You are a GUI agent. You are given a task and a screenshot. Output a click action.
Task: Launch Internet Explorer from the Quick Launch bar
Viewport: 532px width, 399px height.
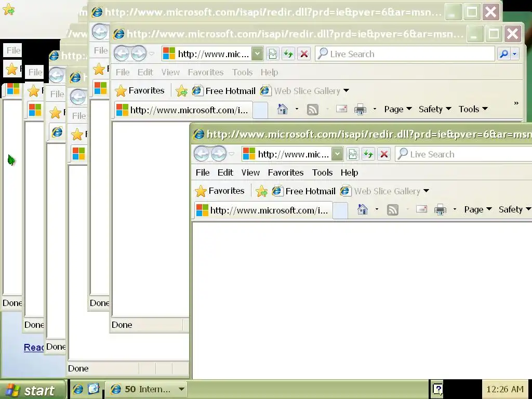78,389
